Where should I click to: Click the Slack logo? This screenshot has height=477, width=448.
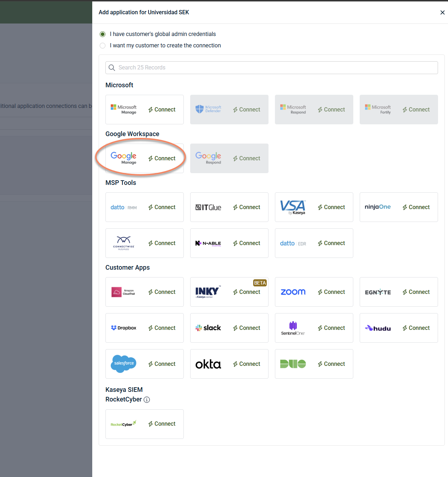[208, 328]
